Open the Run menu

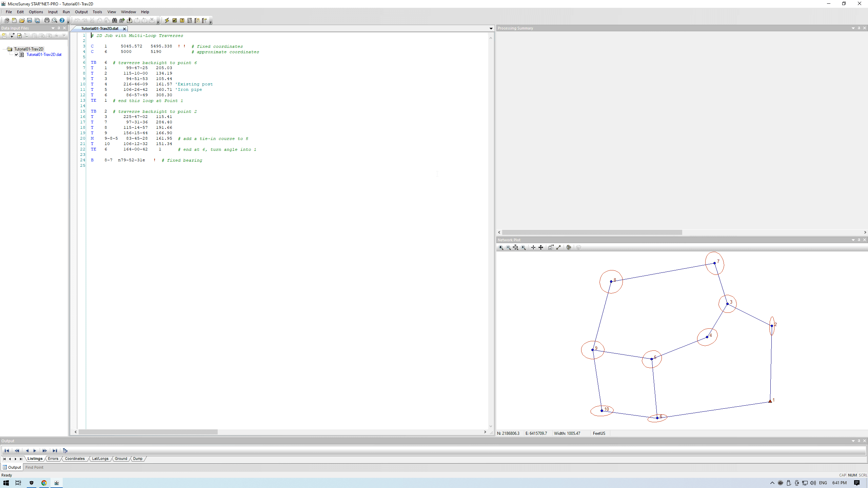[x=66, y=12]
